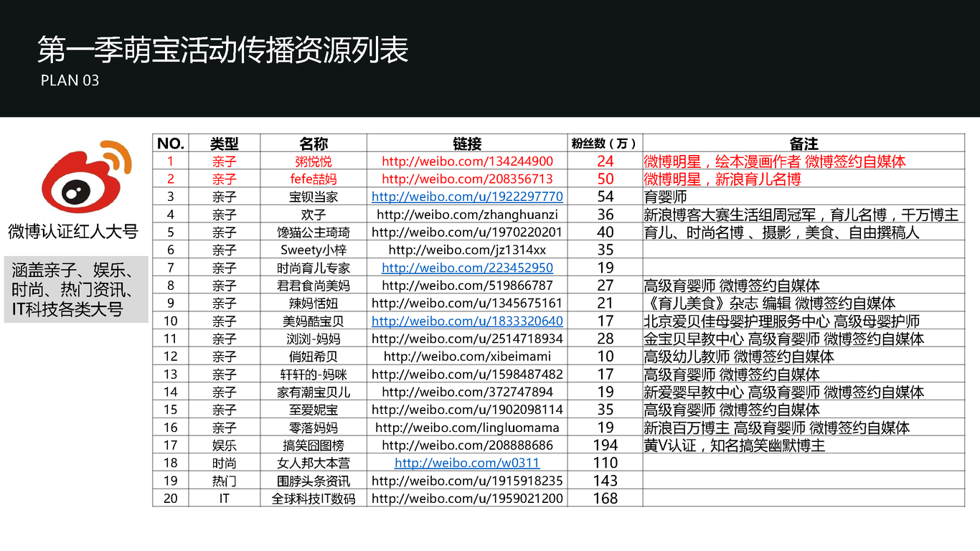This screenshot has height=551, width=980.
Task: Select the fan count cell 168
Action: coord(605,498)
